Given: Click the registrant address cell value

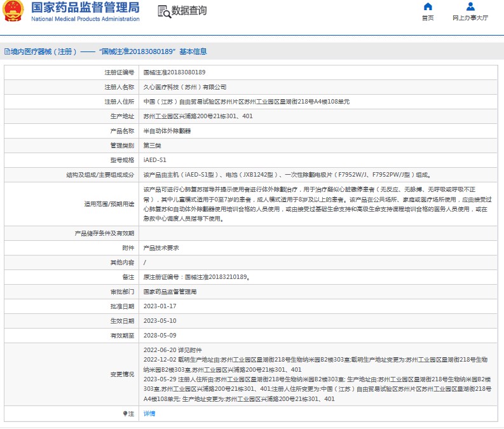Looking at the screenshot, I should click(x=247, y=102).
